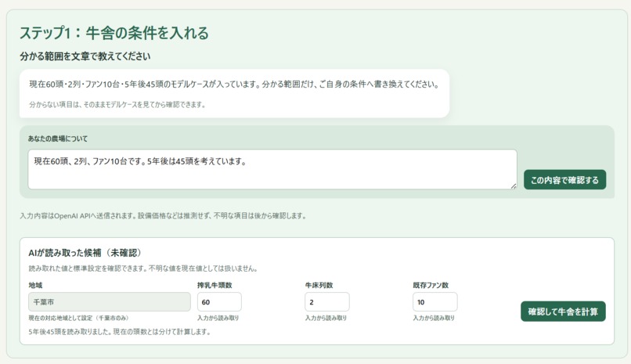
Task: Click the hint 分からない項目は、そのままモデルケース
Action: [117, 105]
